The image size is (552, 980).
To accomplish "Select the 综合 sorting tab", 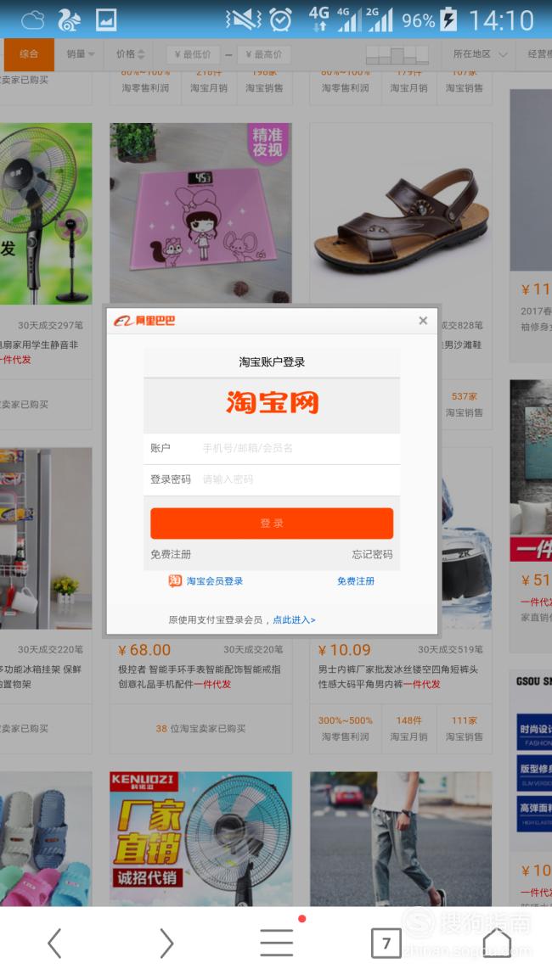I will pos(29,54).
